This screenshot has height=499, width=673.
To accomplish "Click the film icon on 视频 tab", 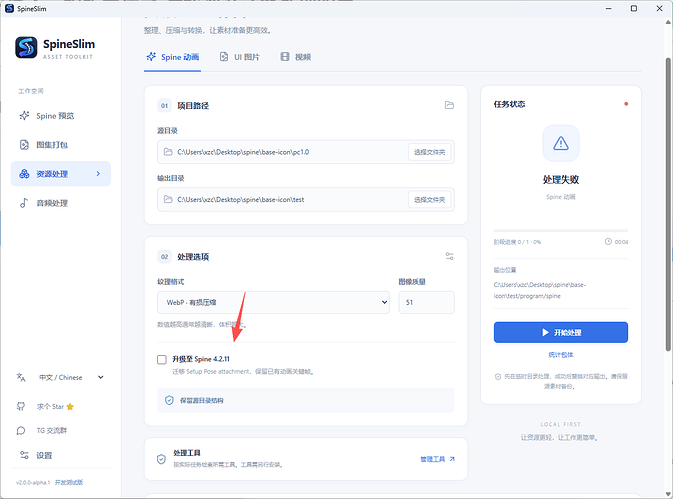I will [285, 57].
